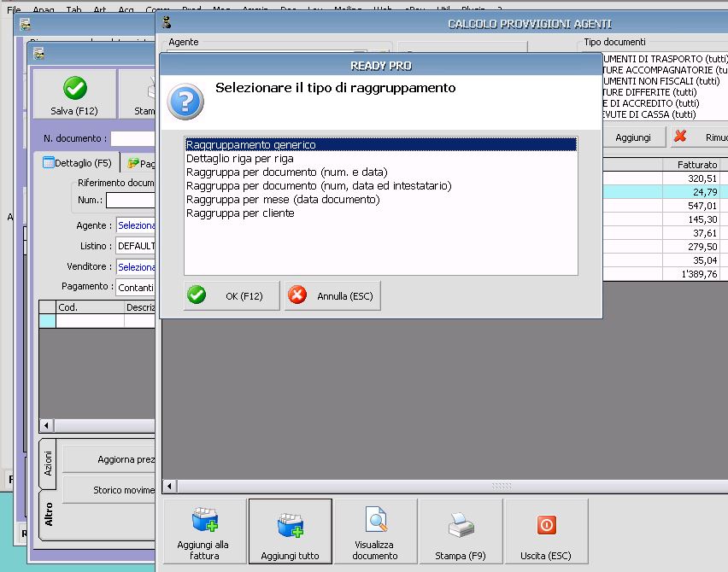The image size is (728, 572).
Task: Select DOCUMENTI DI TRASPORTO (tutti) entry
Action: click(665, 59)
